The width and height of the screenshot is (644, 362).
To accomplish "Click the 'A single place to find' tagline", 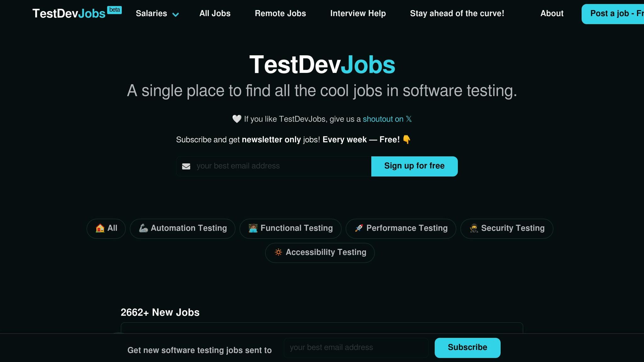I will (322, 91).
